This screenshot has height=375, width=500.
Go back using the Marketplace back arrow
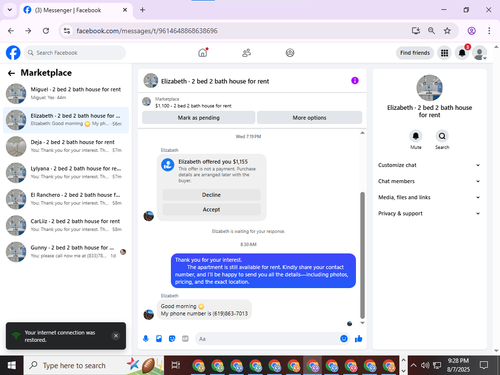pyautogui.click(x=11, y=73)
